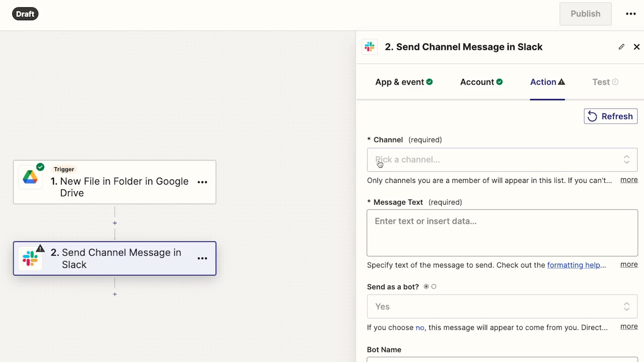644x362 pixels.
Task: Select first radio option beside Send as a bot
Action: pyautogui.click(x=426, y=287)
